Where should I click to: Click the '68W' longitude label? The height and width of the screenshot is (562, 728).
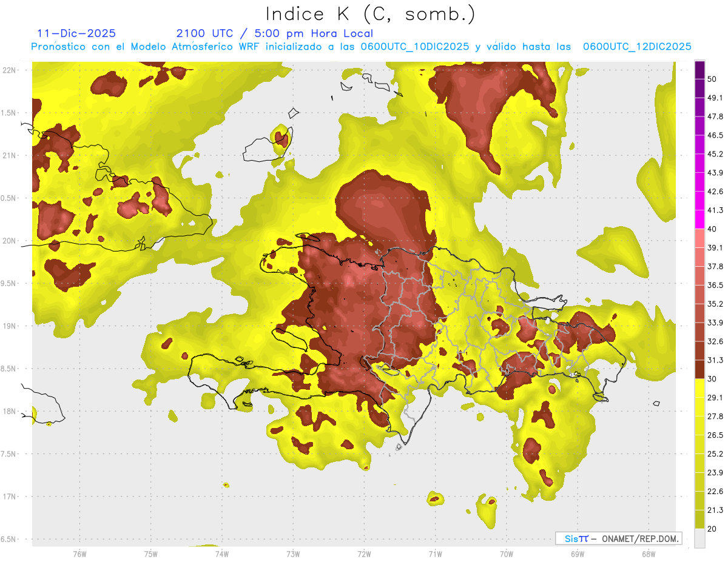point(648,554)
